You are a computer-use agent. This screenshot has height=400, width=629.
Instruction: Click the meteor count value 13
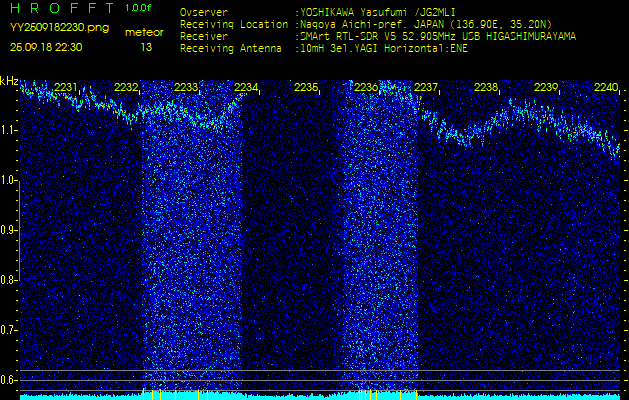[x=146, y=46]
